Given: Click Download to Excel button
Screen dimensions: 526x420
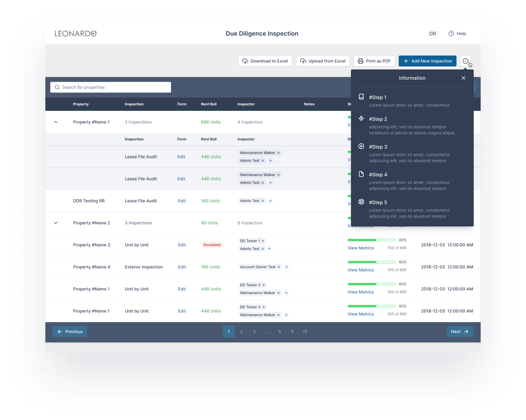Looking at the screenshot, I should (x=265, y=61).
